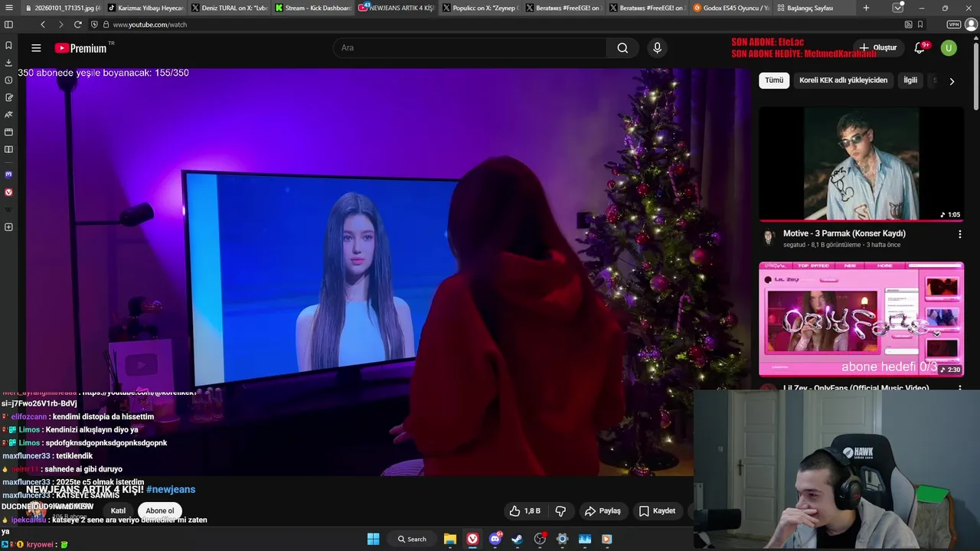The width and height of the screenshot is (980, 551).
Task: Open the Downloads panel in sidebar
Action: coord(8,63)
